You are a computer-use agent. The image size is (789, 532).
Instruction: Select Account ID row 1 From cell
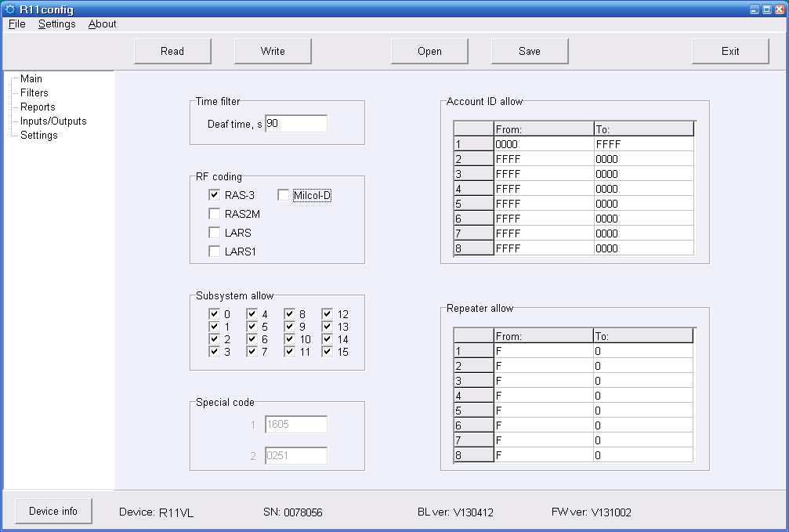543,144
